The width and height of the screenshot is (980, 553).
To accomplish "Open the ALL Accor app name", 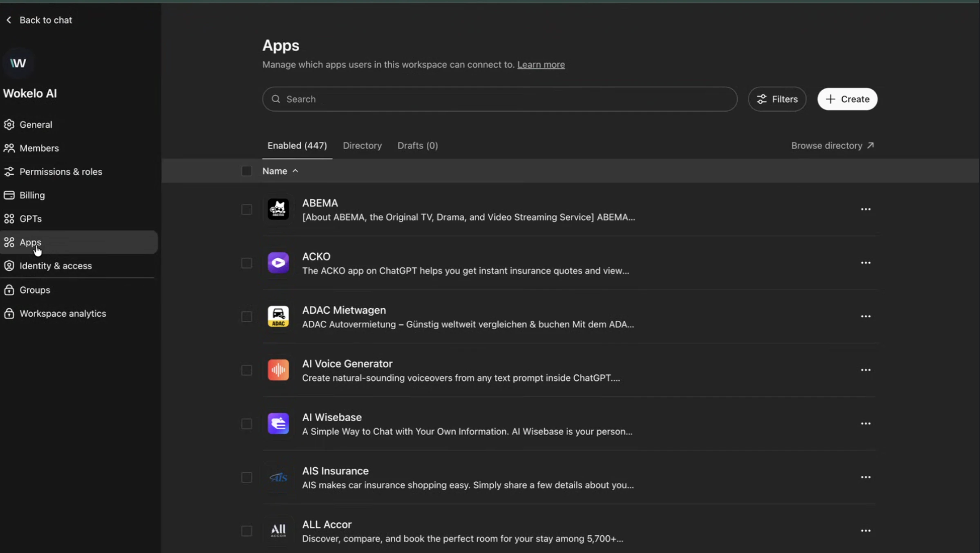I will (327, 524).
